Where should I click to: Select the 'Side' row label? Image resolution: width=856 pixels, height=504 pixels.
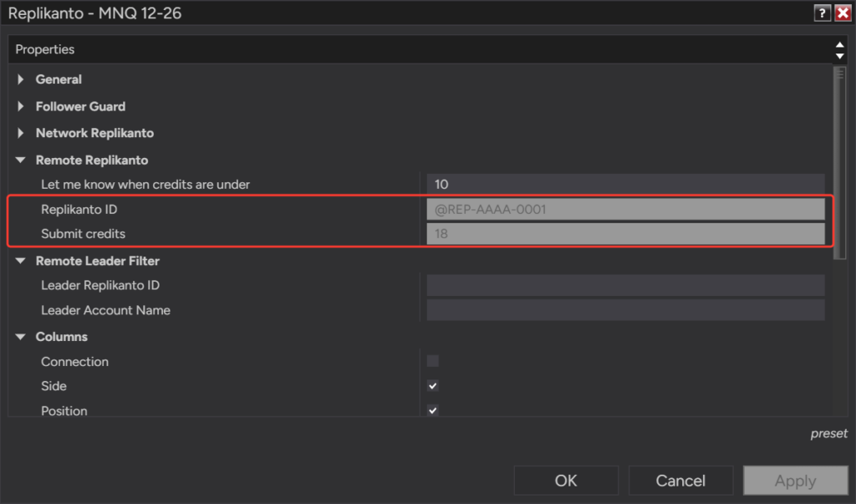coord(53,386)
